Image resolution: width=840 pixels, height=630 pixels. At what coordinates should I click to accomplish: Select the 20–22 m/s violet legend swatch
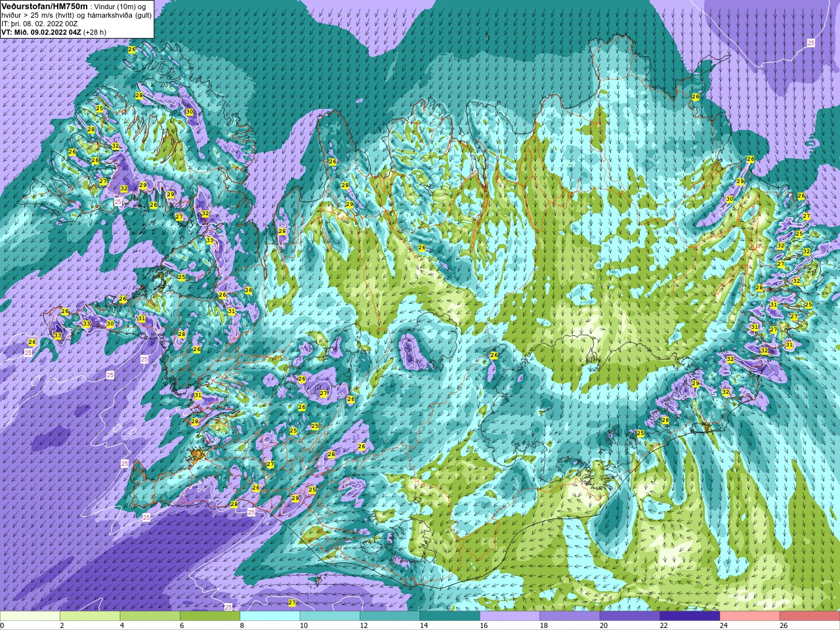click(629, 616)
